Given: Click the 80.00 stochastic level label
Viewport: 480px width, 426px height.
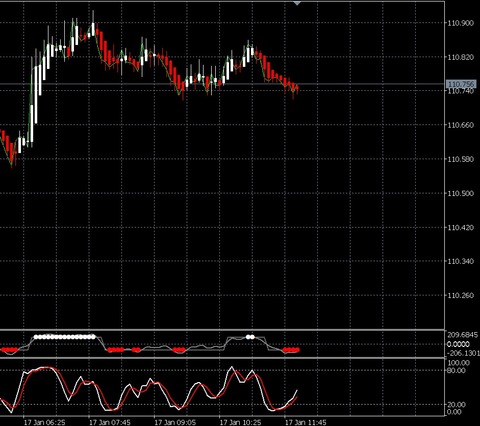Looking at the screenshot, I should [457, 370].
